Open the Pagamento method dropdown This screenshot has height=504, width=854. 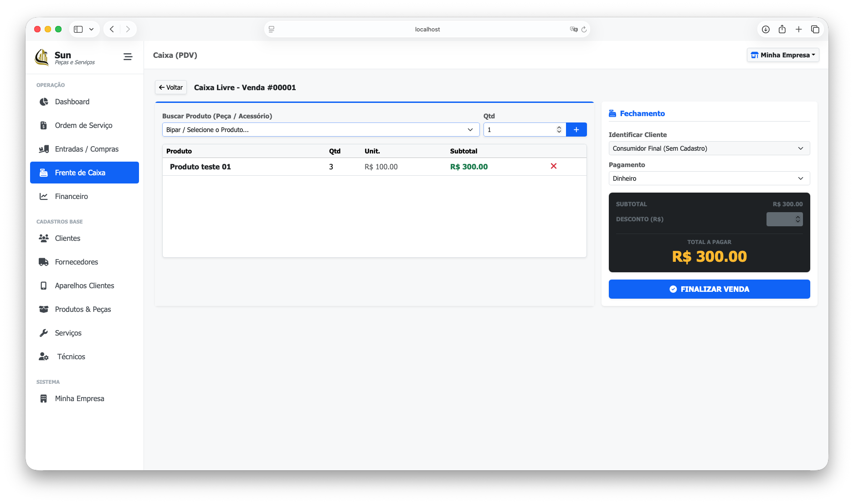tap(709, 178)
